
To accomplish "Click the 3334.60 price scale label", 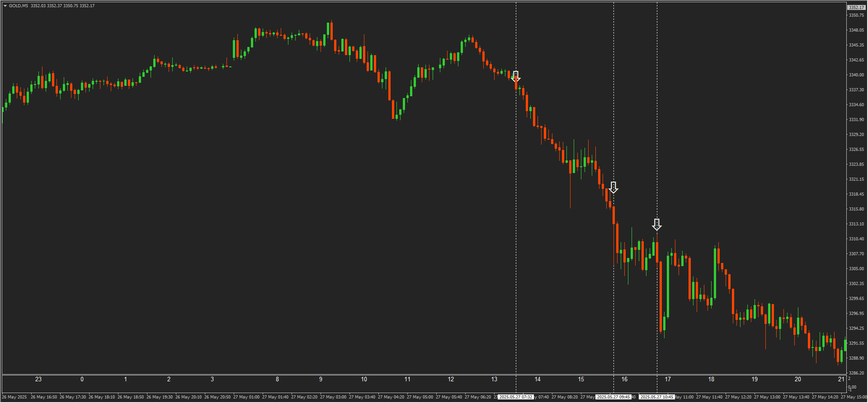I will pyautogui.click(x=856, y=105).
